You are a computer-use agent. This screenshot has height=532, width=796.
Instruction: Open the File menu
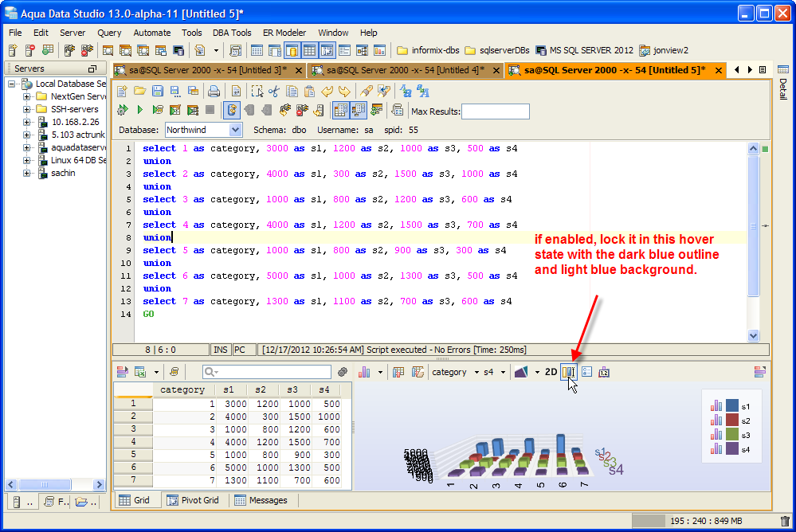click(15, 33)
